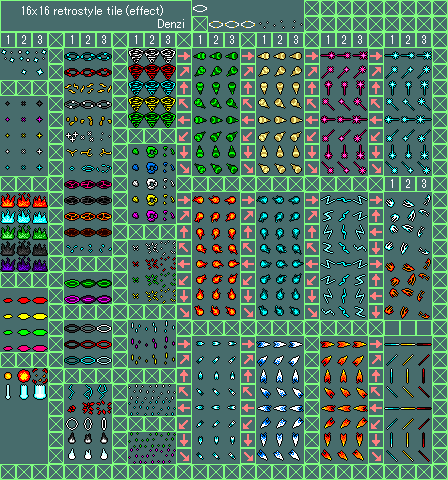Click the white tornado sprite in column 1
Screen dimensions: 448x480
(136, 56)
